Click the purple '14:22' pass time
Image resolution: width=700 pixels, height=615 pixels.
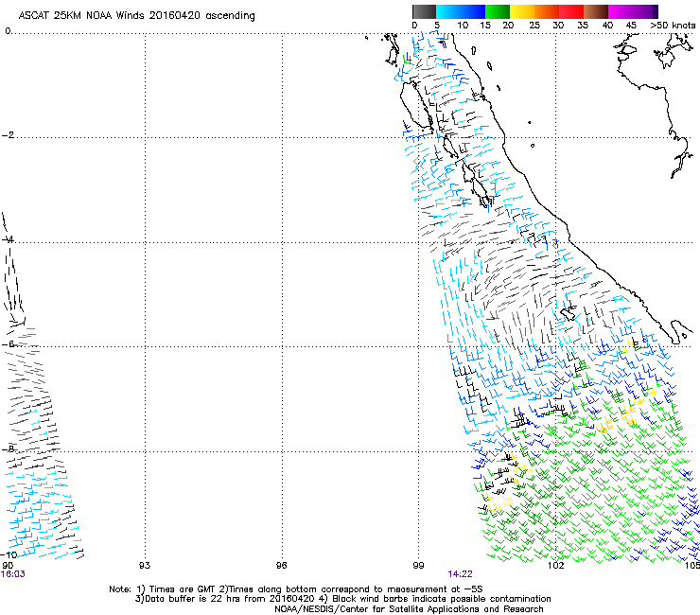tap(461, 574)
